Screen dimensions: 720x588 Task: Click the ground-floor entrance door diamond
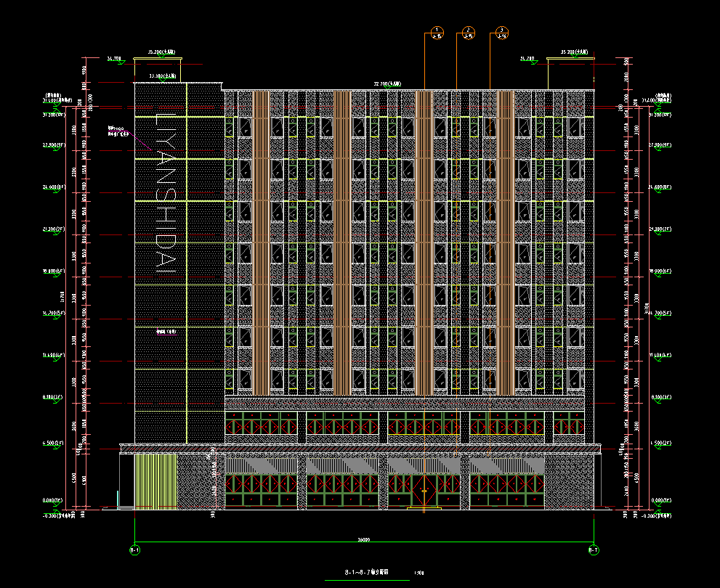coord(422,491)
